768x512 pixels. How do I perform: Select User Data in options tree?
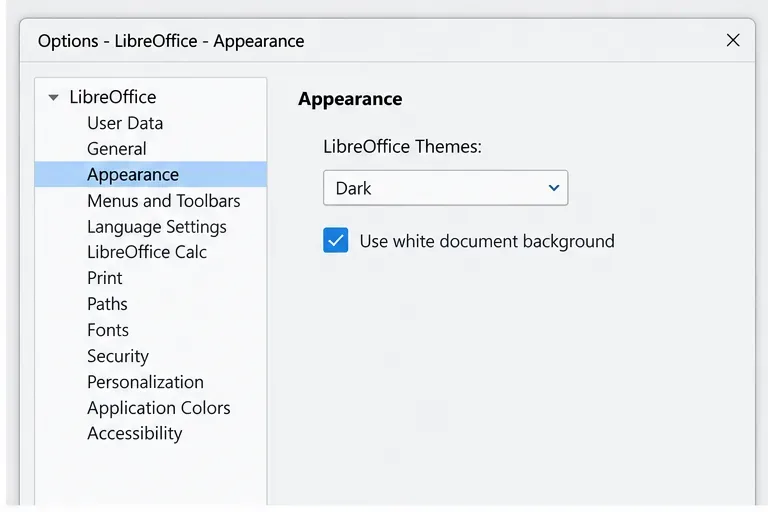(125, 123)
